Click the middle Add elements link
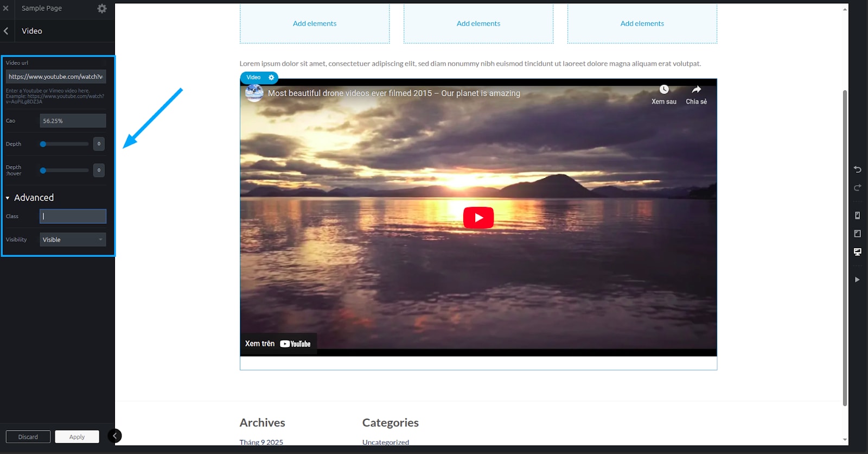The image size is (868, 454). coord(478,24)
